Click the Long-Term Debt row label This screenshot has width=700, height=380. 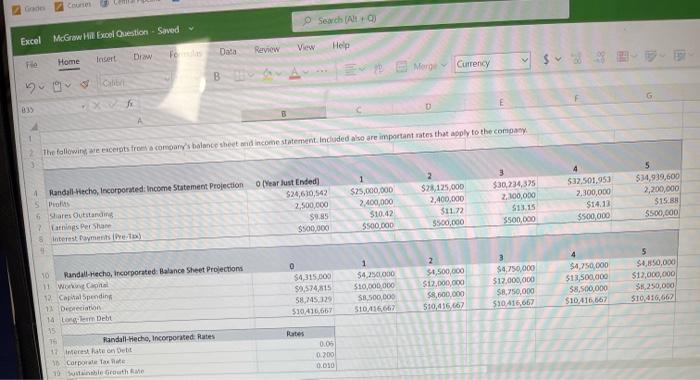pos(86,319)
